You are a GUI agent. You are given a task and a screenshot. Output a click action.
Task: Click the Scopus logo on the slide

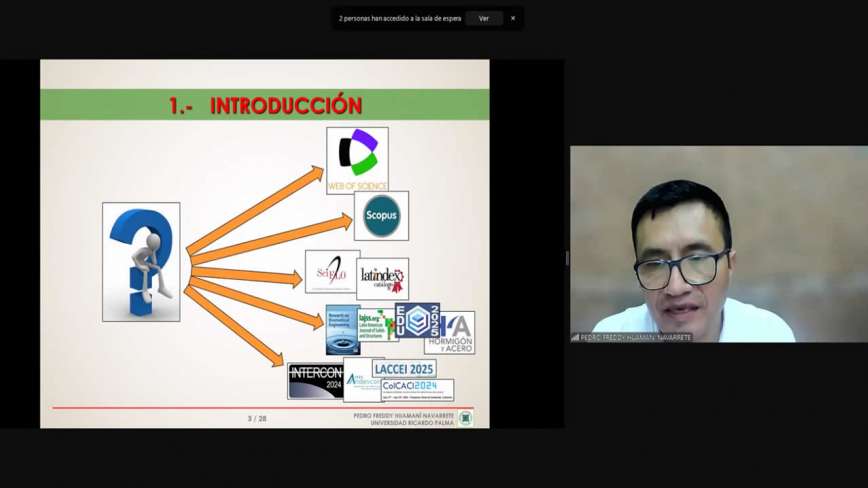381,216
